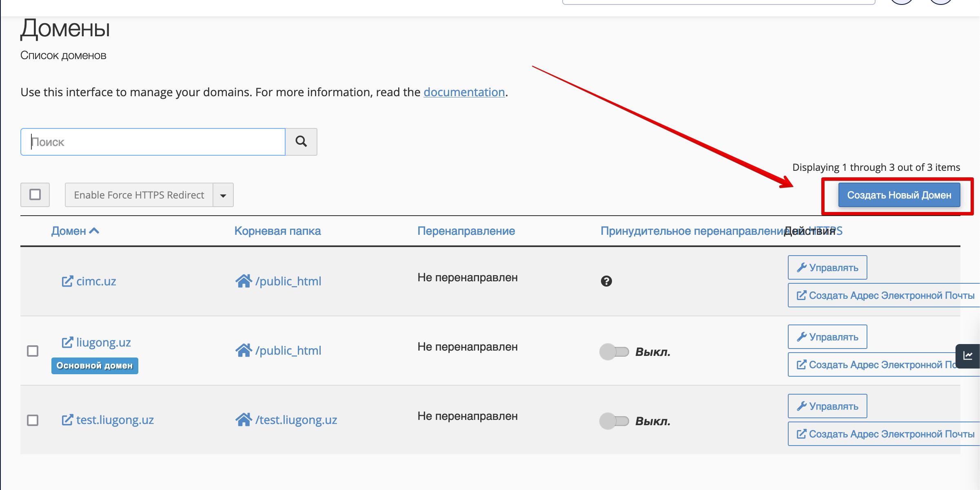The image size is (980, 490).
Task: Click the wrench Управлять button for cimc.uz
Action: [827, 267]
